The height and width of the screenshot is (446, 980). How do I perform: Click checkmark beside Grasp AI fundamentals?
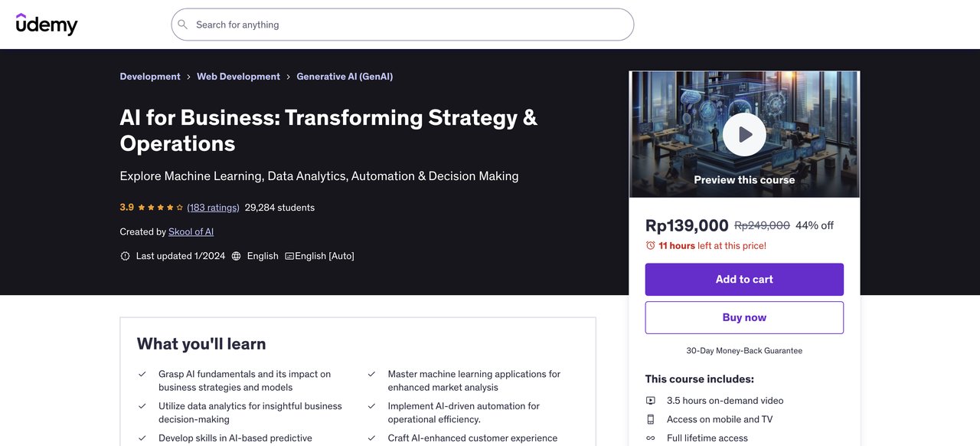click(x=142, y=374)
